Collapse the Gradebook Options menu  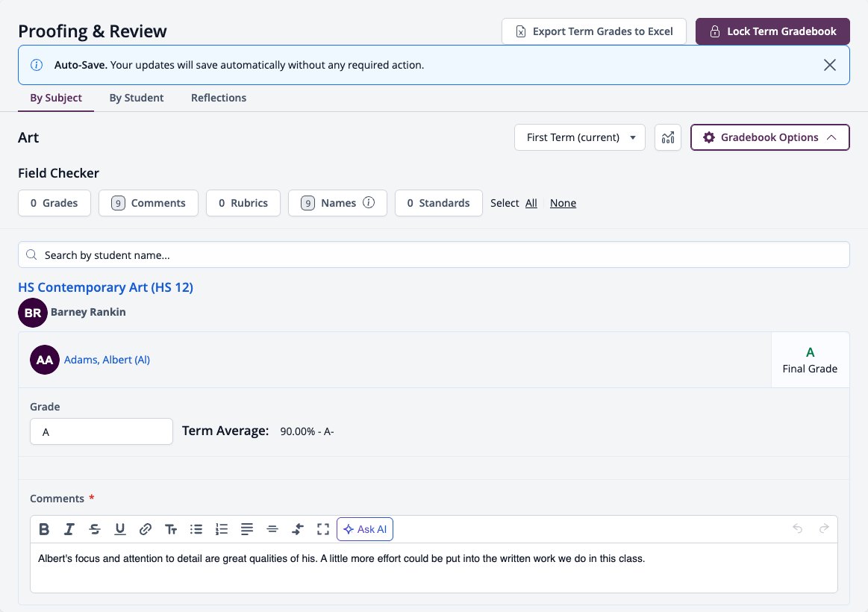770,137
